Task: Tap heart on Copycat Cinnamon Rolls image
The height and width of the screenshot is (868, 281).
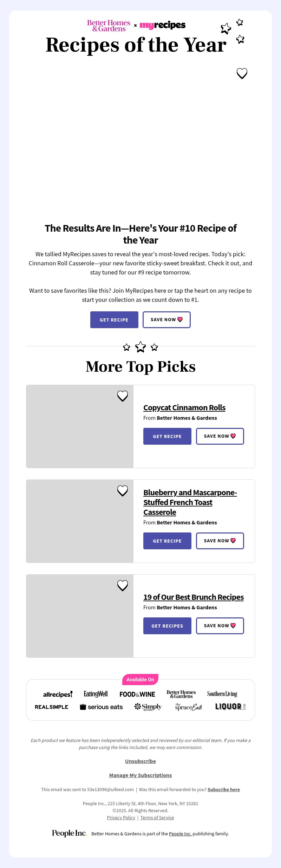Action: [123, 396]
